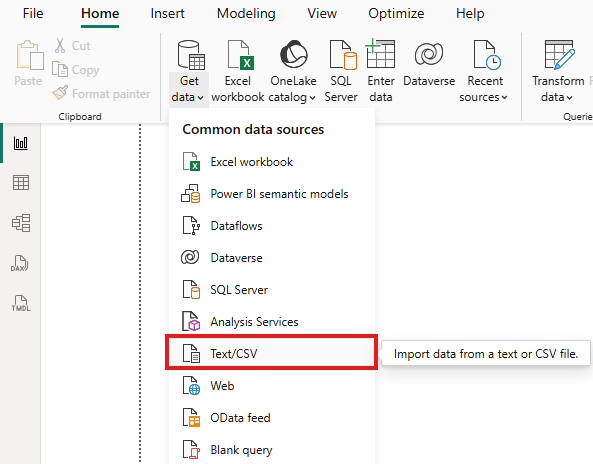Collapse the Get data dropdown arrow

pos(200,98)
